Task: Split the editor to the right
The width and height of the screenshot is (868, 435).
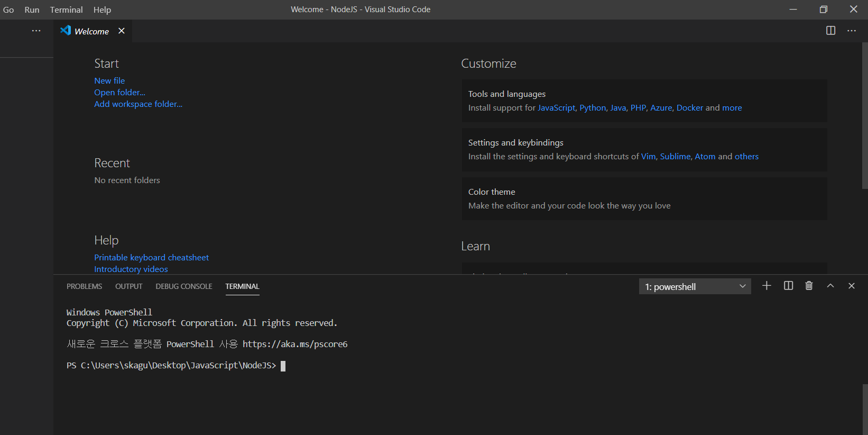Action: (x=830, y=31)
